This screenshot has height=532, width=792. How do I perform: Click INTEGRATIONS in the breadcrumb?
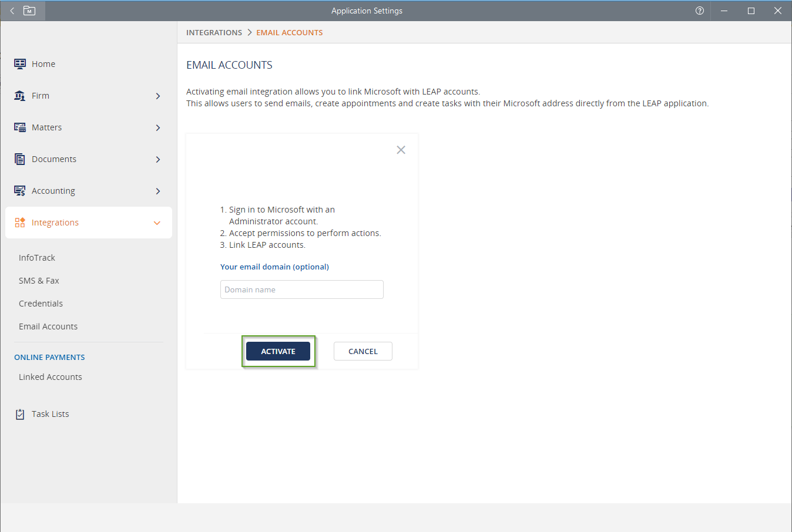coord(214,32)
